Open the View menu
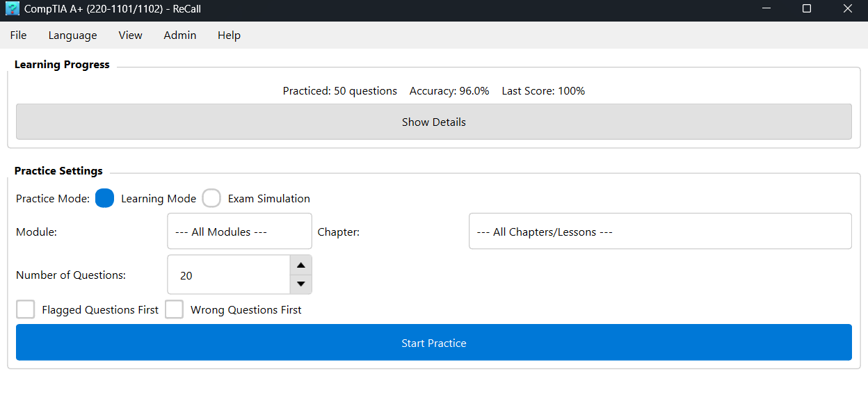 pyautogui.click(x=130, y=35)
